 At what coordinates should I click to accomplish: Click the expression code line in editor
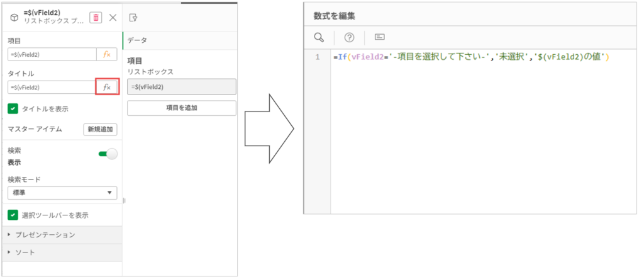(472, 57)
